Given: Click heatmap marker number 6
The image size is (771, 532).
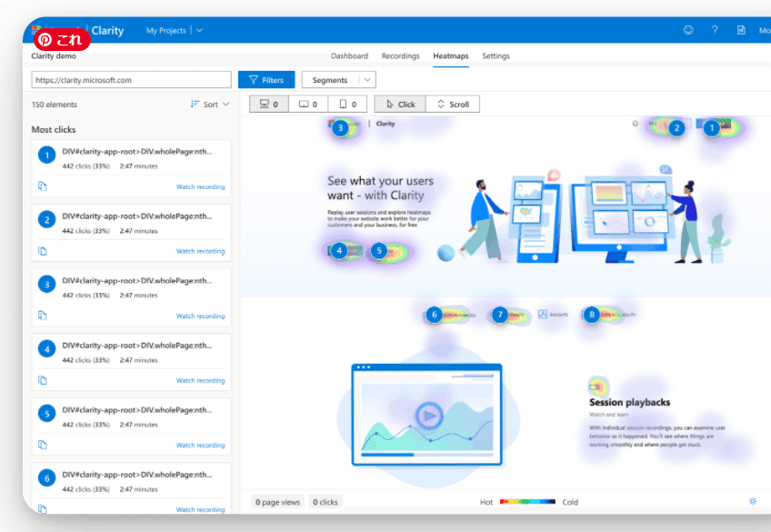Looking at the screenshot, I should [x=434, y=314].
